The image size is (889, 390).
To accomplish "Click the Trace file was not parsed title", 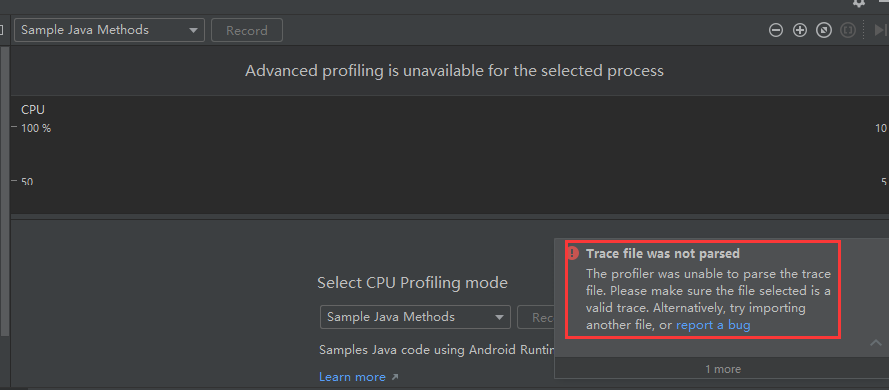I will click(663, 253).
